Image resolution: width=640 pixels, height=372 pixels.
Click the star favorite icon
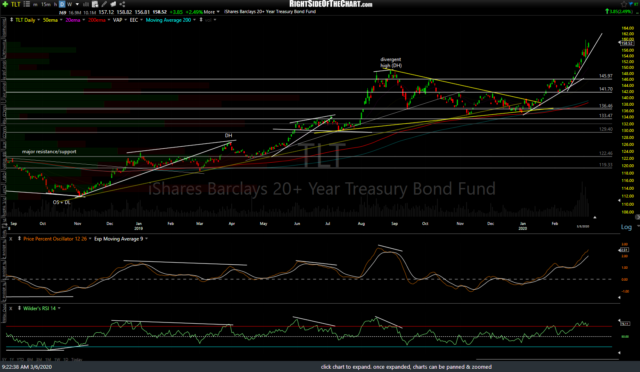623,4
